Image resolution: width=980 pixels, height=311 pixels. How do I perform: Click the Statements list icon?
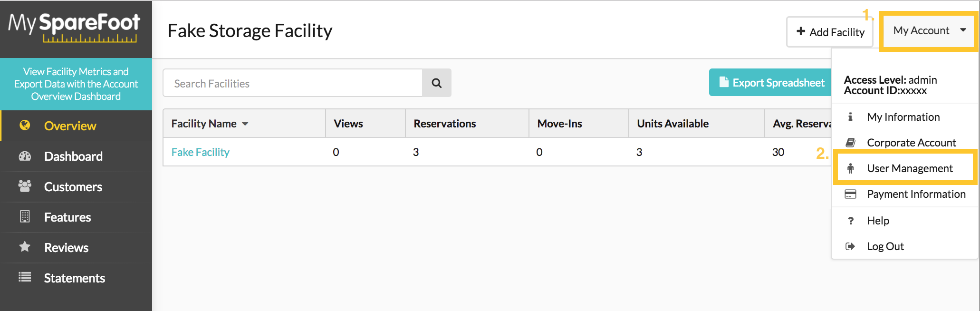click(x=25, y=277)
